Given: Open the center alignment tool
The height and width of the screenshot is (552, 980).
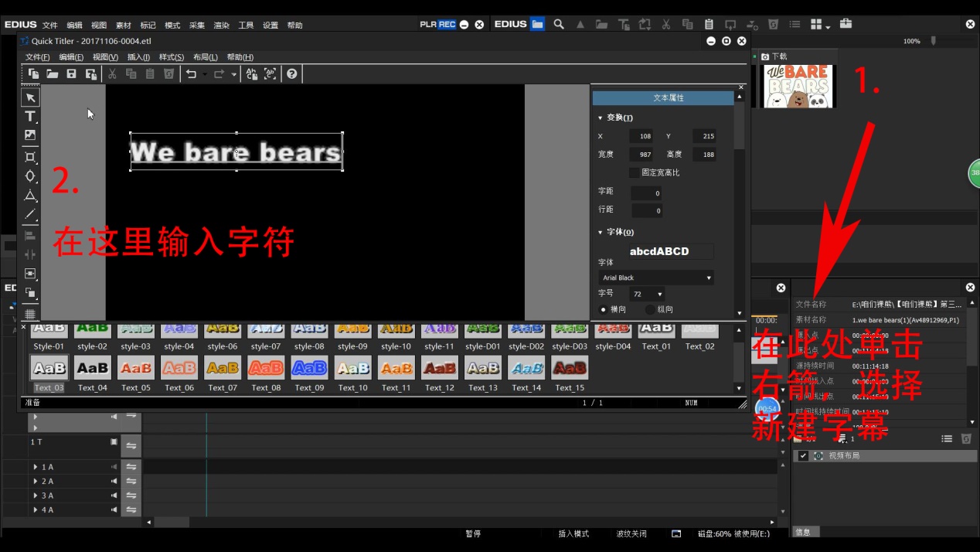Looking at the screenshot, I should tap(30, 274).
